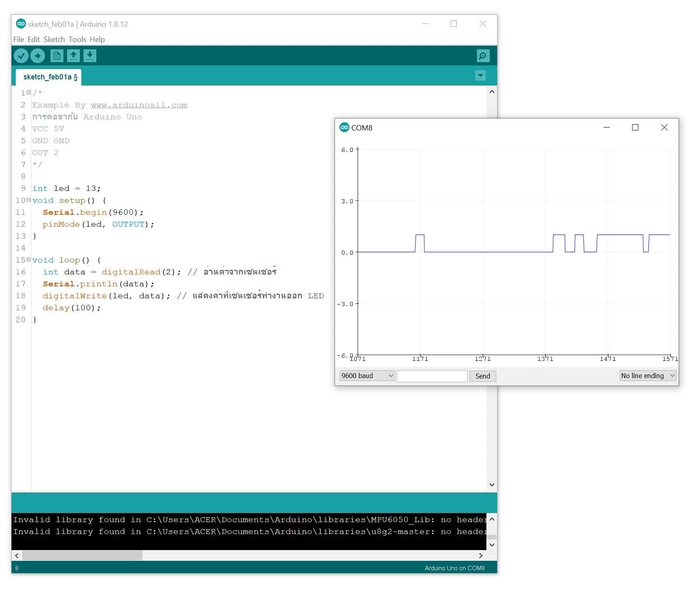
Task: Open the File menu
Action: point(19,39)
